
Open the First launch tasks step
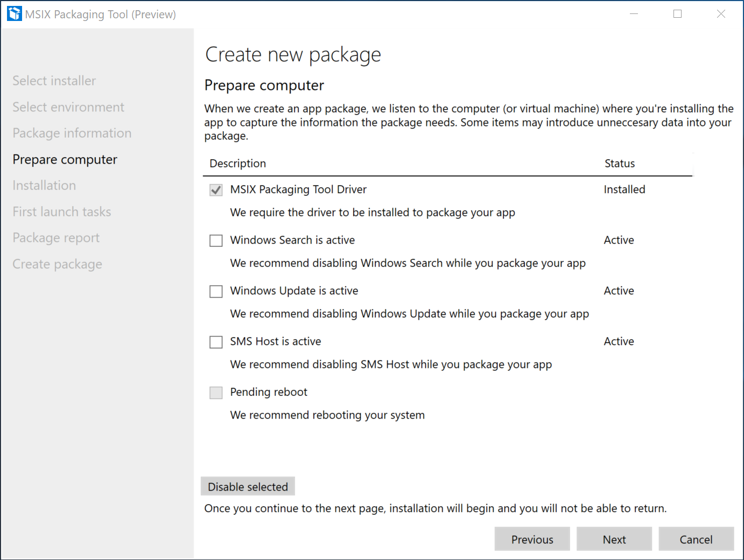coord(62,211)
